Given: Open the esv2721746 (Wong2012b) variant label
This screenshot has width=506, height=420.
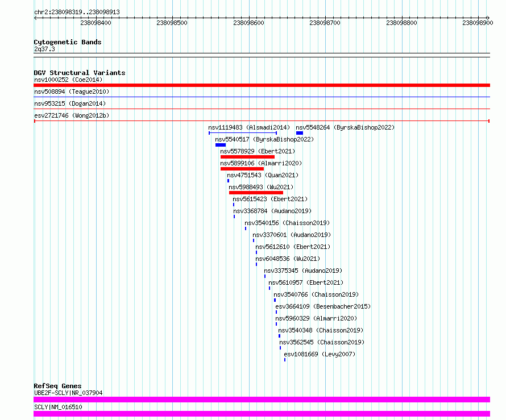Looking at the screenshot, I should tap(72, 115).
